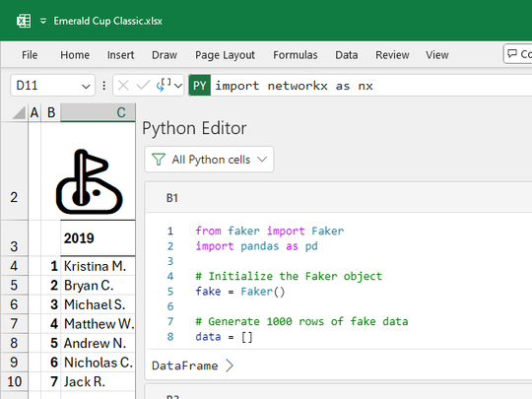Switch to the Home tab
532x399 pixels.
point(75,55)
